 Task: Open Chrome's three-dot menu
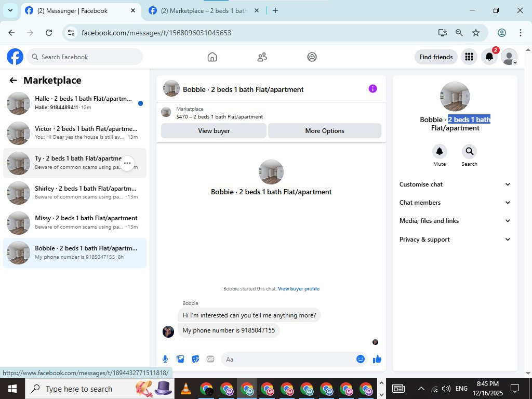(520, 33)
